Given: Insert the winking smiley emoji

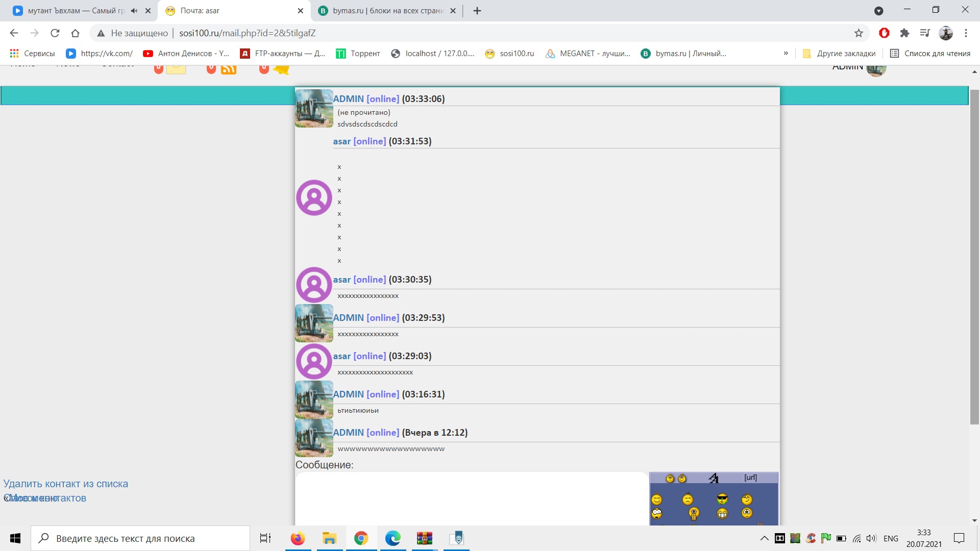Looking at the screenshot, I should 747,499.
